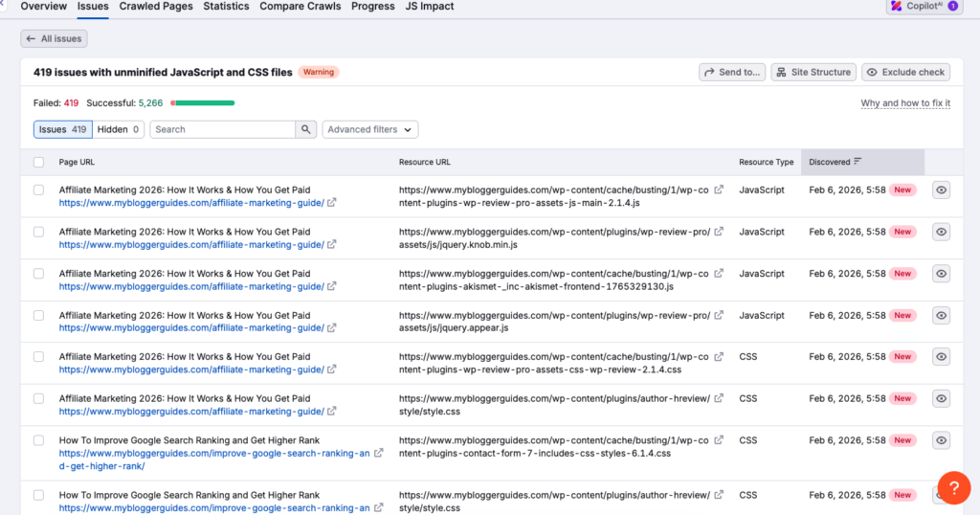Screen dimensions: 980x515
Task: Open the Copilot AI button
Action: [924, 7]
